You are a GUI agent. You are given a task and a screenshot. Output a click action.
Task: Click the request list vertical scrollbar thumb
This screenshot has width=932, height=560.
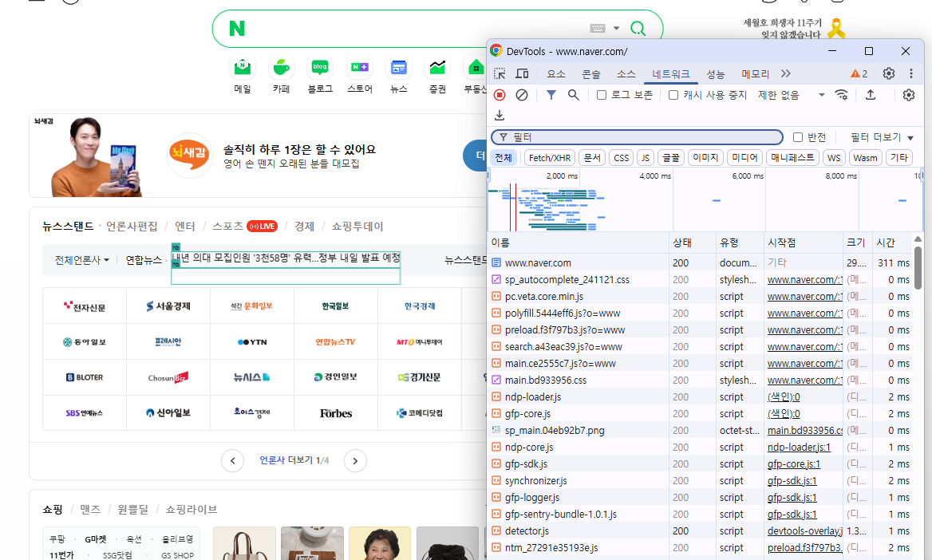pyautogui.click(x=918, y=267)
